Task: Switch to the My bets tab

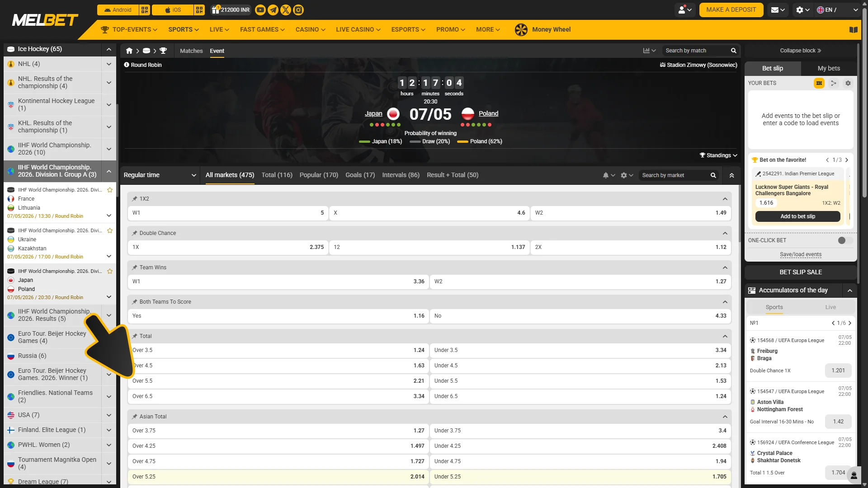Action: click(x=829, y=69)
